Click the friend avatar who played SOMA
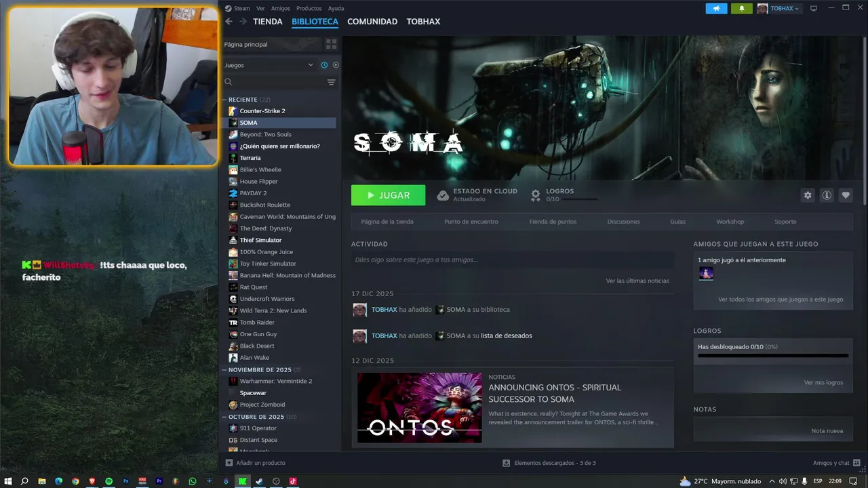This screenshot has width=868, height=488. [706, 273]
